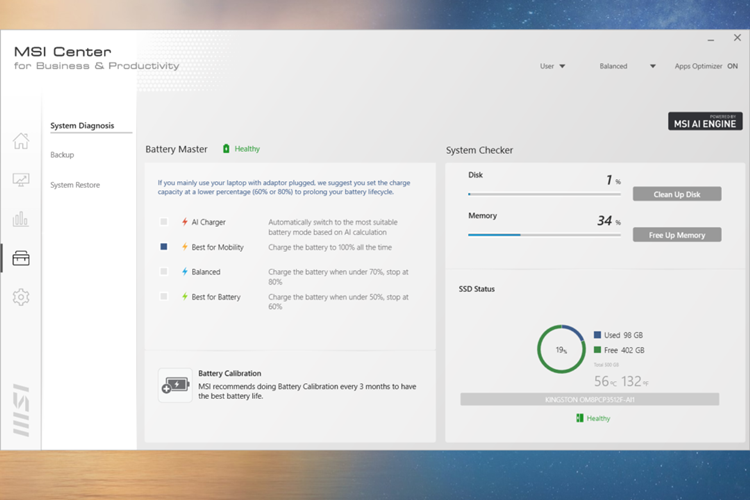Viewport: 750px width, 500px height.
Task: Click the SSD Status label
Action: 476,289
